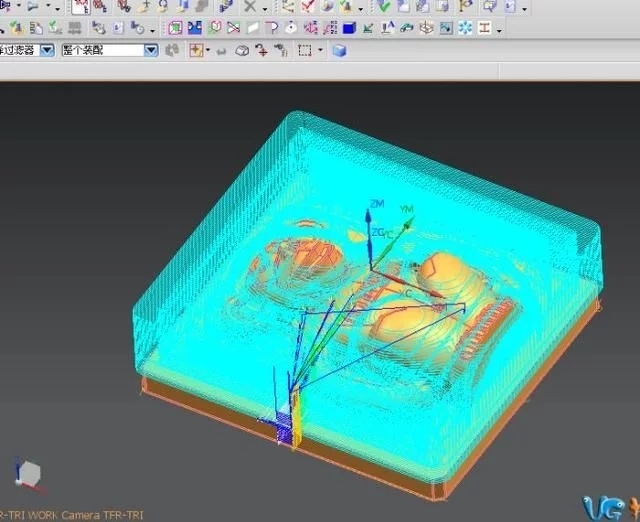The width and height of the screenshot is (640, 522).
Task: Click the I-beam section icon
Action: click(x=484, y=28)
